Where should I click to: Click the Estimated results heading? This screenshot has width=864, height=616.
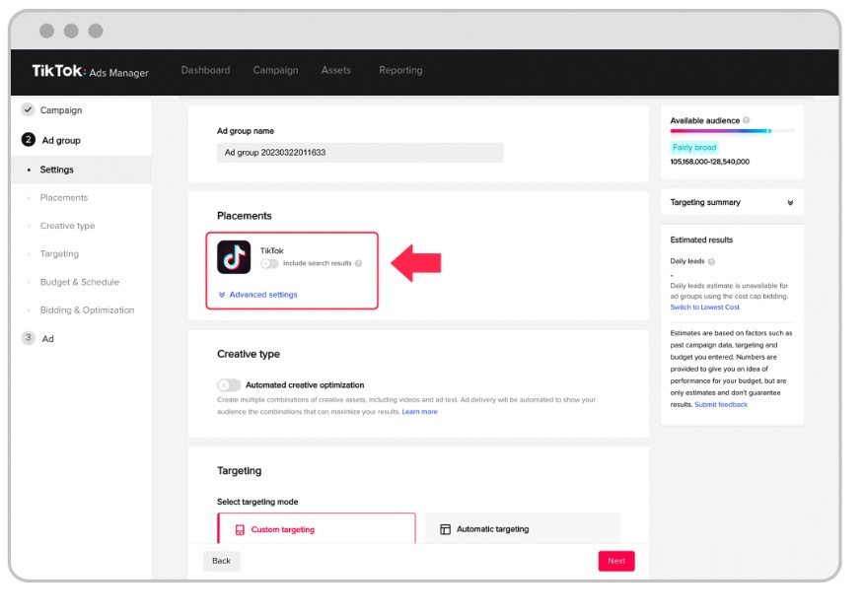701,240
